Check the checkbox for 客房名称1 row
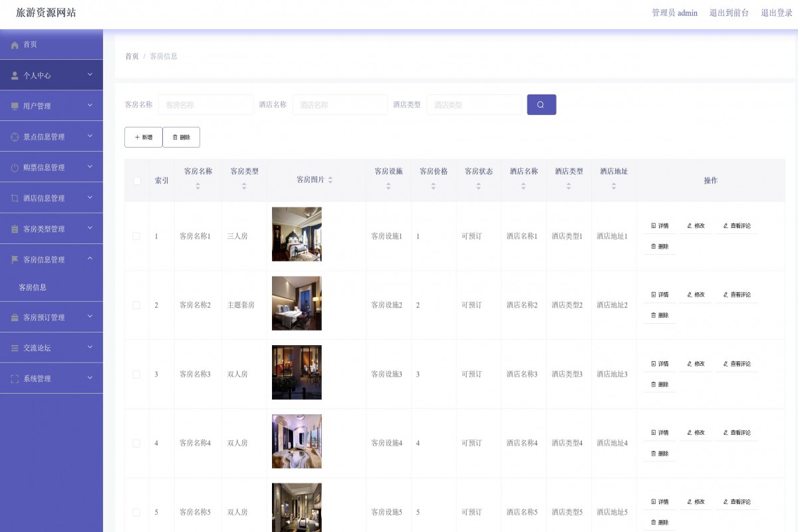798x532 pixels. coord(136,235)
